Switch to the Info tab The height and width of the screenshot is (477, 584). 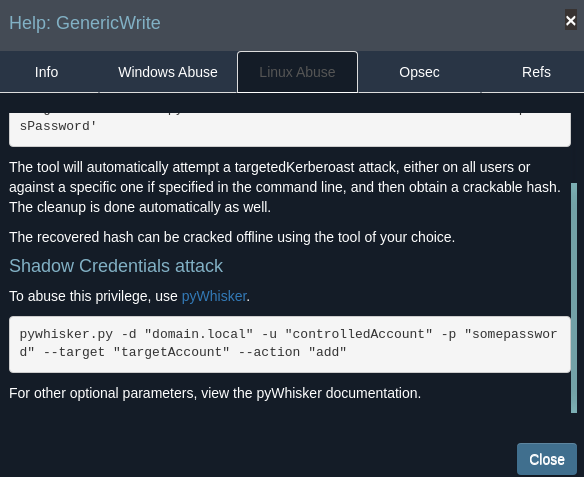click(x=47, y=72)
